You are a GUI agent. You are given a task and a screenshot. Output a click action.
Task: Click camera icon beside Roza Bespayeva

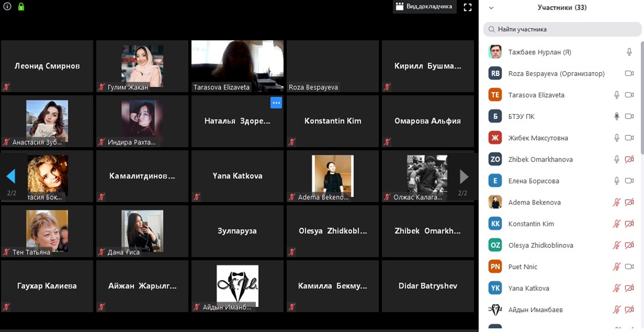coord(629,73)
